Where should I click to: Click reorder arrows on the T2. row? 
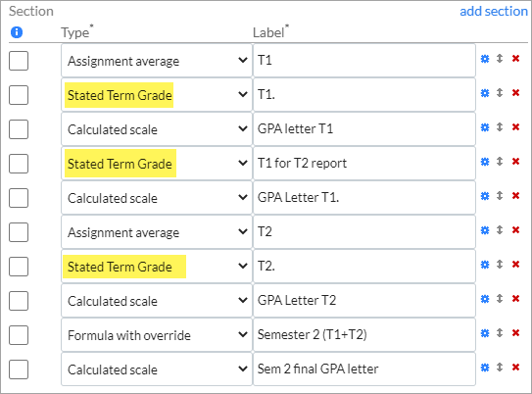coord(500,264)
